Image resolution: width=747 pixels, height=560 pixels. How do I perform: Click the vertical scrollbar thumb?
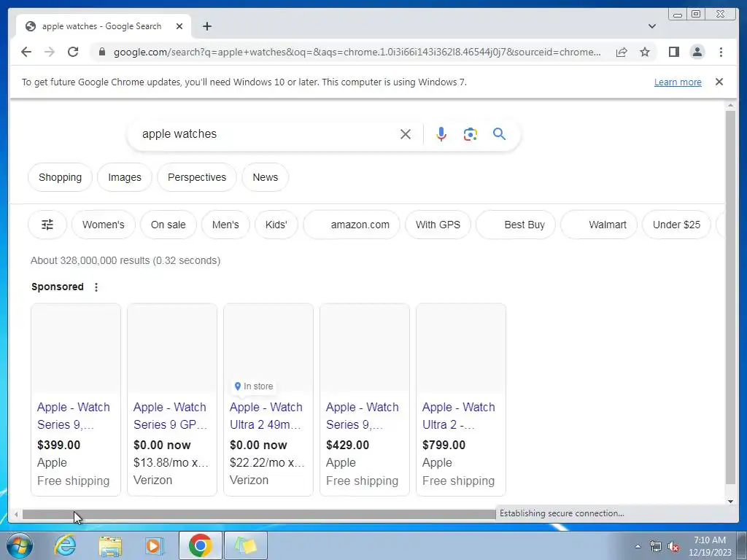click(730, 297)
